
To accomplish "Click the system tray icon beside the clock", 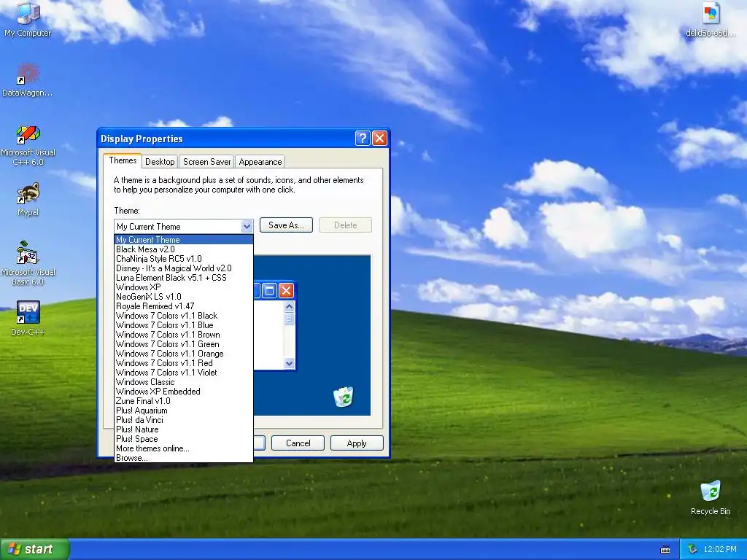I will [693, 549].
